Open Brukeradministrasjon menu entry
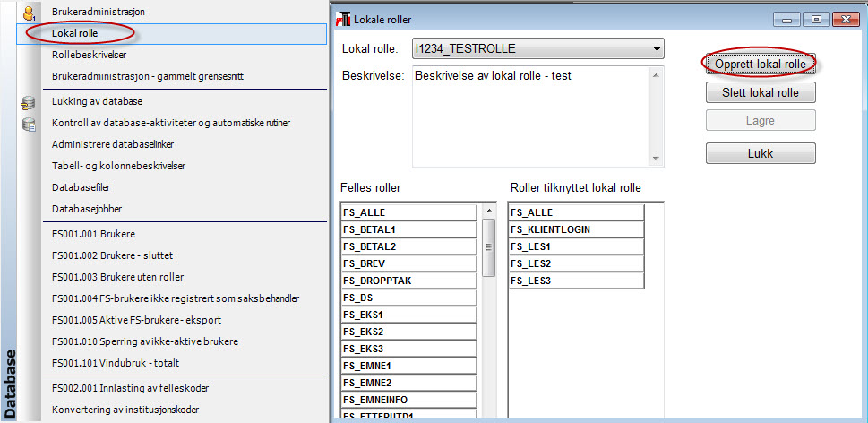The width and height of the screenshot is (868, 423). click(x=99, y=11)
